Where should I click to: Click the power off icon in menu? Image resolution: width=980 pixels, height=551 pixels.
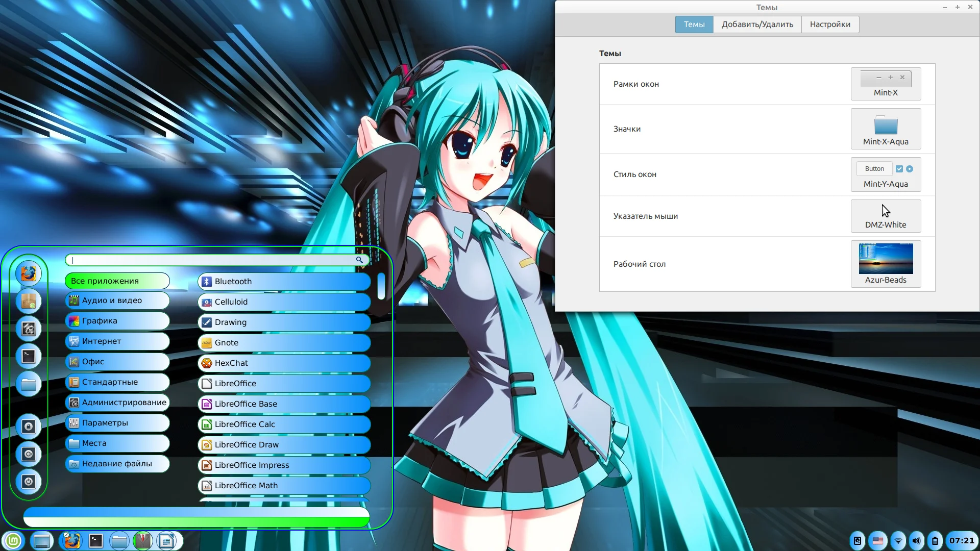29,482
